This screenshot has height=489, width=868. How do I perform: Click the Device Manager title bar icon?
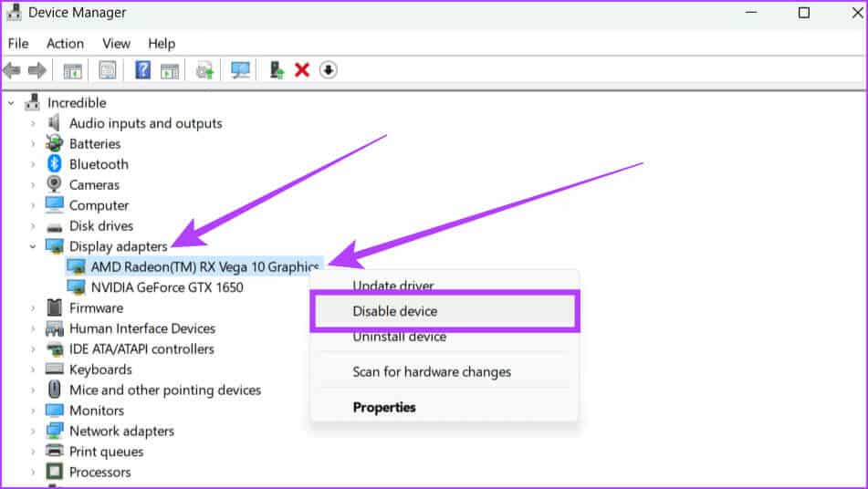pyautogui.click(x=14, y=12)
